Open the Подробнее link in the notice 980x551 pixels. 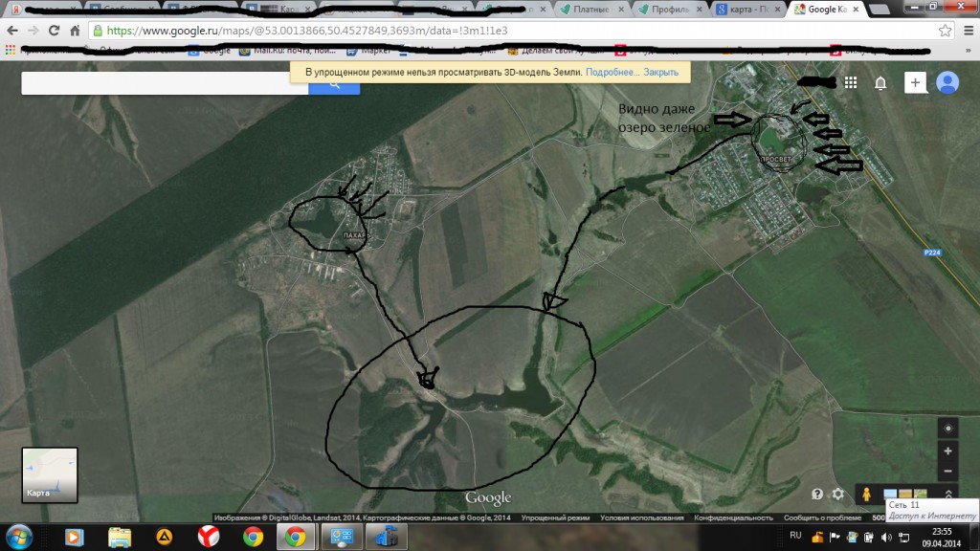tap(612, 73)
